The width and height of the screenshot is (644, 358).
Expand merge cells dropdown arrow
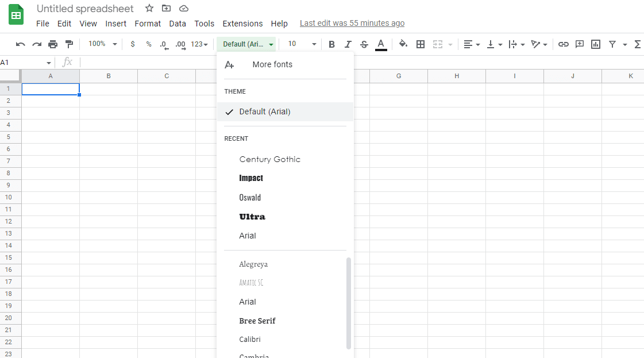point(450,44)
